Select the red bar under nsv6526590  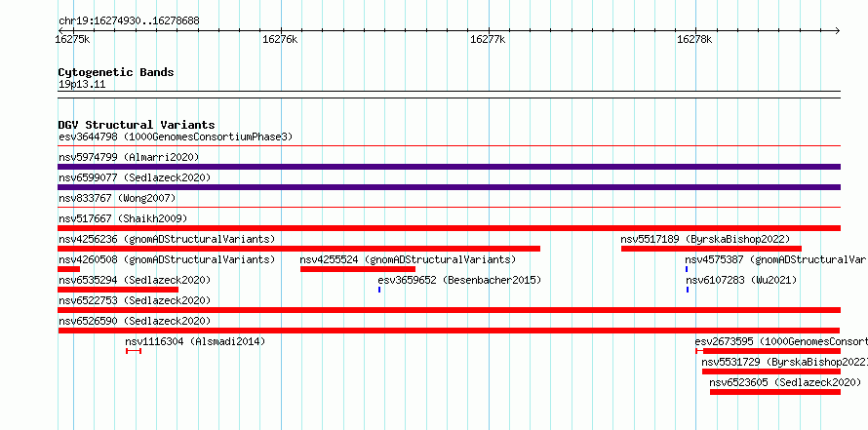click(x=449, y=331)
